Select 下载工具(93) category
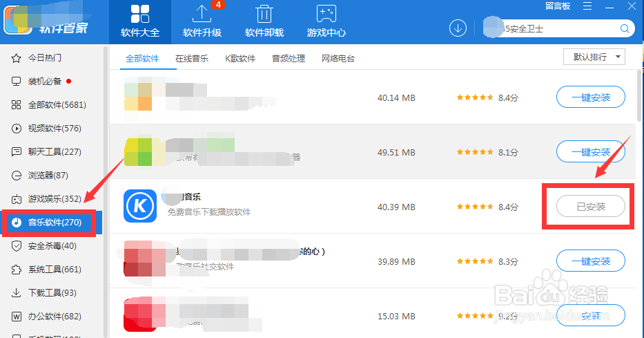 click(51, 293)
